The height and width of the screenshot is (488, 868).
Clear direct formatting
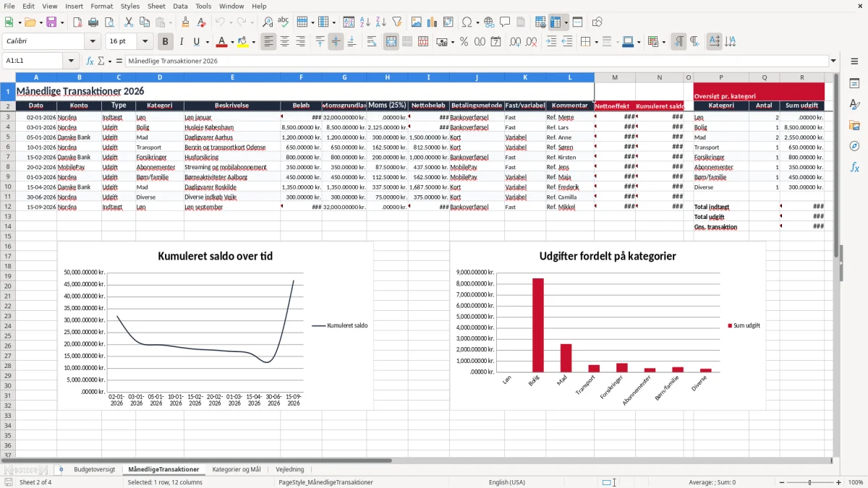pyautogui.click(x=200, y=22)
